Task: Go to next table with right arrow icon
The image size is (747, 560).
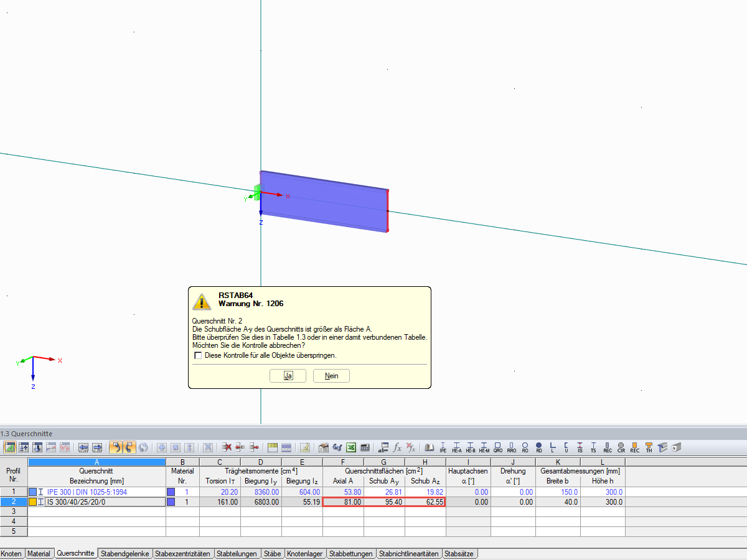Action: (x=97, y=447)
